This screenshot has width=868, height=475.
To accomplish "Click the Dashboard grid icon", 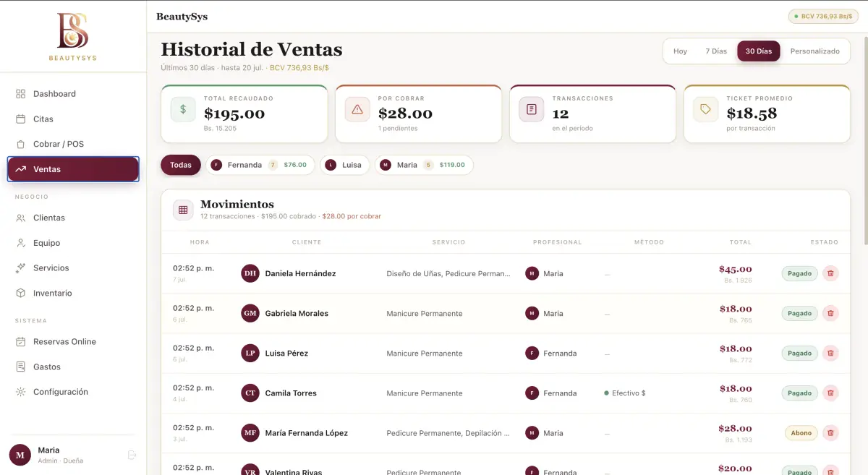I will click(x=20, y=94).
